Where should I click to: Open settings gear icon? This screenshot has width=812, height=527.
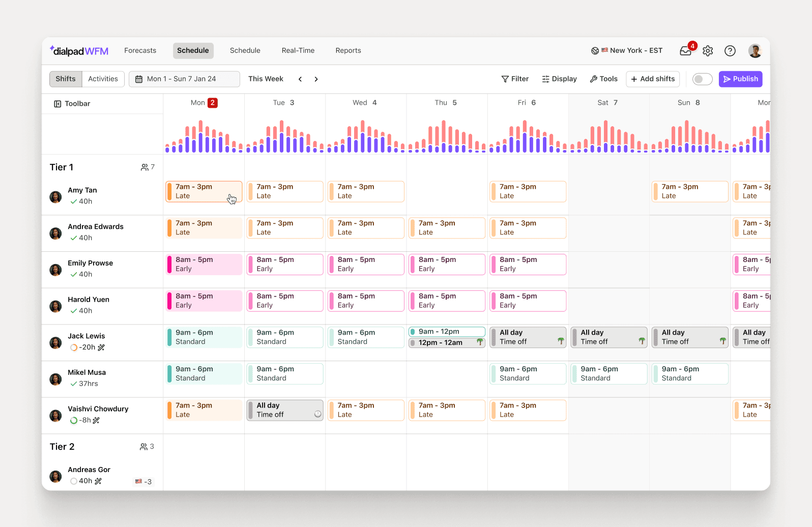pos(708,51)
